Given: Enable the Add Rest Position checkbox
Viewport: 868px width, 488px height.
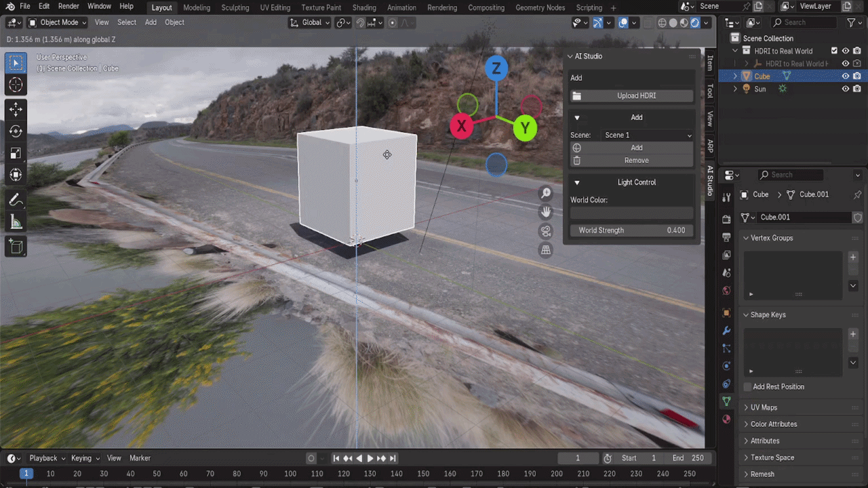Looking at the screenshot, I should point(748,387).
